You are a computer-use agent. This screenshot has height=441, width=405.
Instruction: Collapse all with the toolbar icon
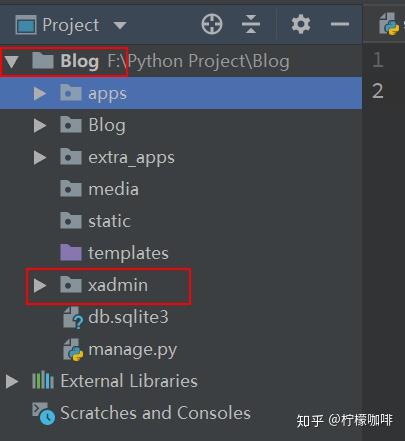click(x=251, y=24)
